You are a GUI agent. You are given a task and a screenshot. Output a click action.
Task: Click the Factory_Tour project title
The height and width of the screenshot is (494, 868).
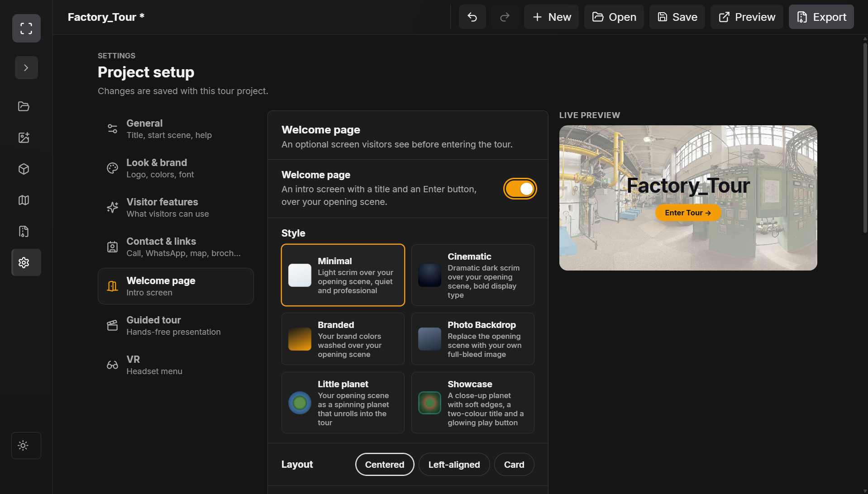(106, 17)
